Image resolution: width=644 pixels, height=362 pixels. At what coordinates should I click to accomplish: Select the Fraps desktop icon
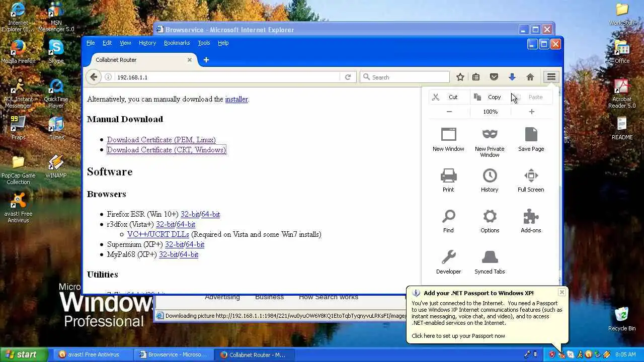[18, 128]
